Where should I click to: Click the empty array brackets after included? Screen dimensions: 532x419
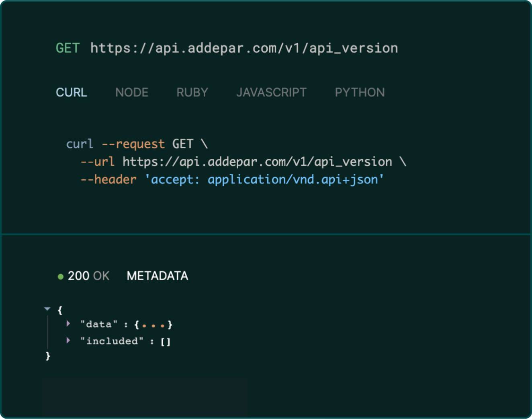[166, 342]
